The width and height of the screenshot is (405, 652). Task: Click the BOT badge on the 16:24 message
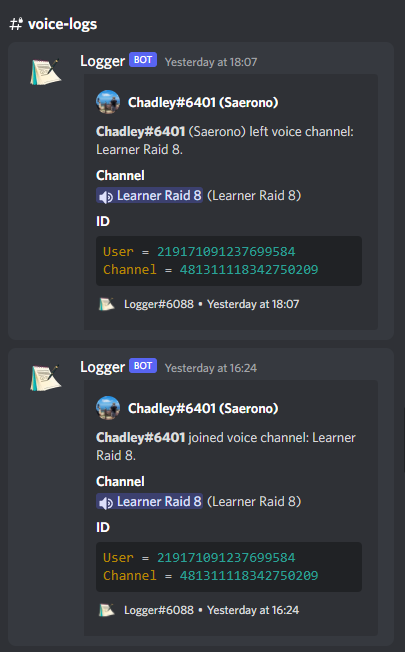click(x=143, y=366)
